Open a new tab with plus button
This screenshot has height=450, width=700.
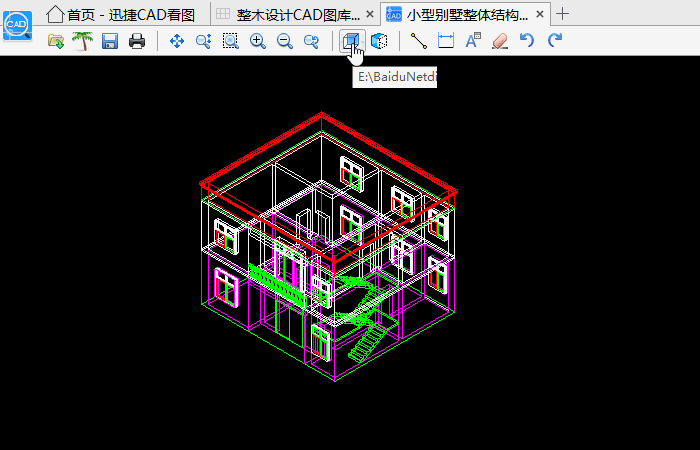point(563,14)
